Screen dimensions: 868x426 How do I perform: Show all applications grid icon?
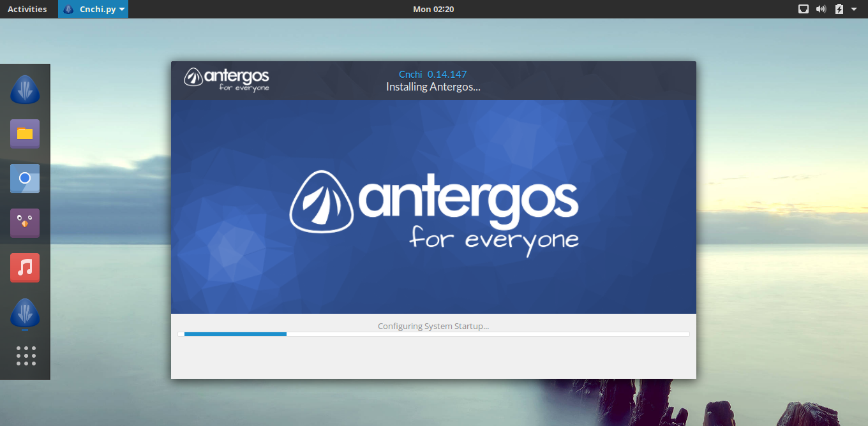pyautogui.click(x=26, y=356)
